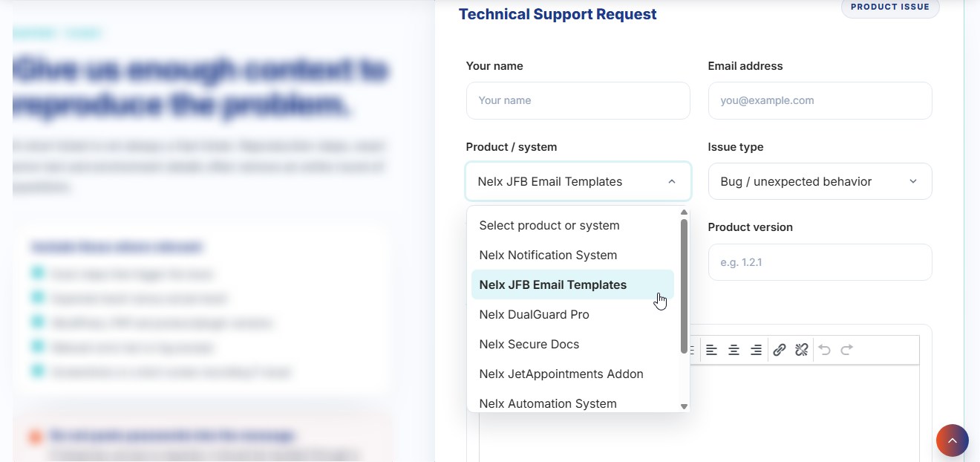
Task: Select Nelx Notification System option
Action: click(x=572, y=255)
